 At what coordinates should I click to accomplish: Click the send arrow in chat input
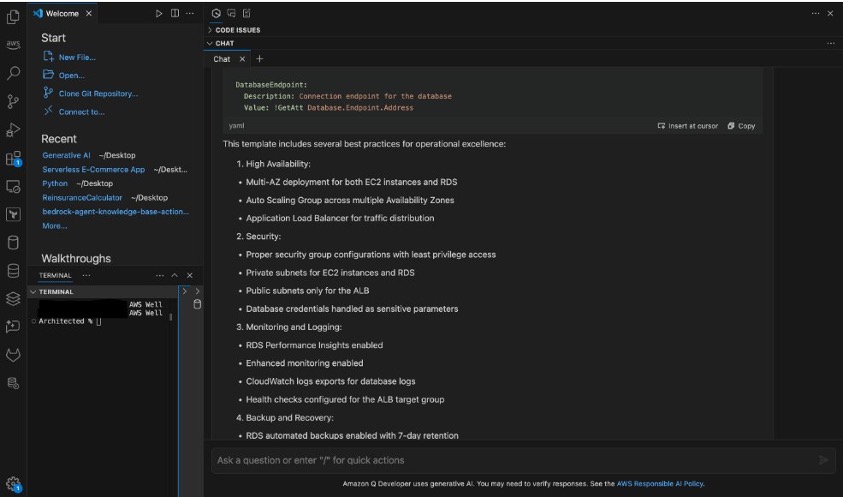click(x=823, y=460)
